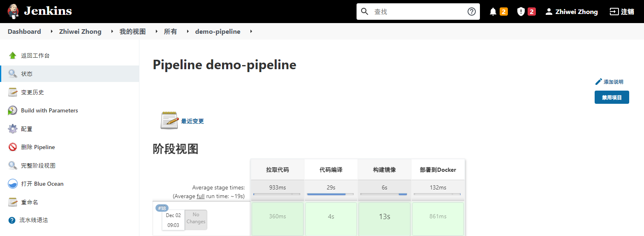Screen dimensions: 644x236
Task: Click the large notepad icon beside 最近变更
Action: pyautogui.click(x=169, y=120)
